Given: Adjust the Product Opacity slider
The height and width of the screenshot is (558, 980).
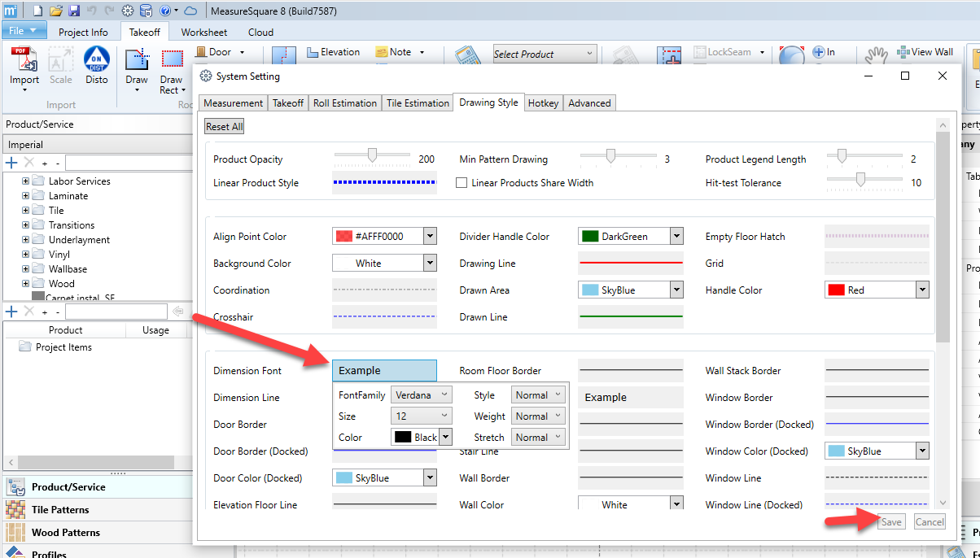Looking at the screenshot, I should 372,156.
